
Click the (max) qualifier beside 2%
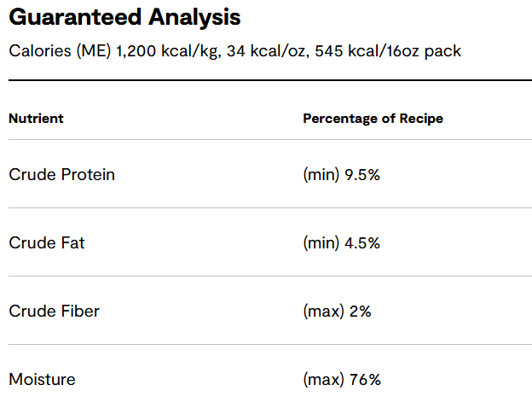click(x=323, y=312)
